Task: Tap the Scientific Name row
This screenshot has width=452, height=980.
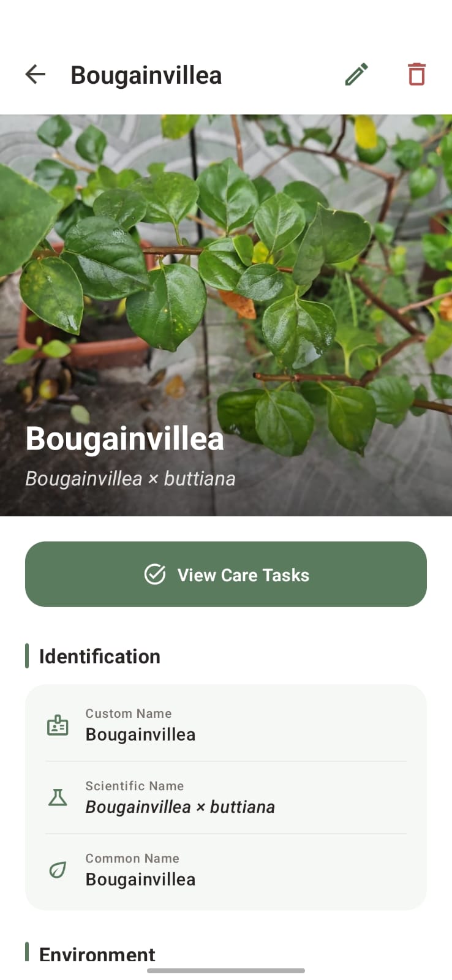Action: coord(226,797)
